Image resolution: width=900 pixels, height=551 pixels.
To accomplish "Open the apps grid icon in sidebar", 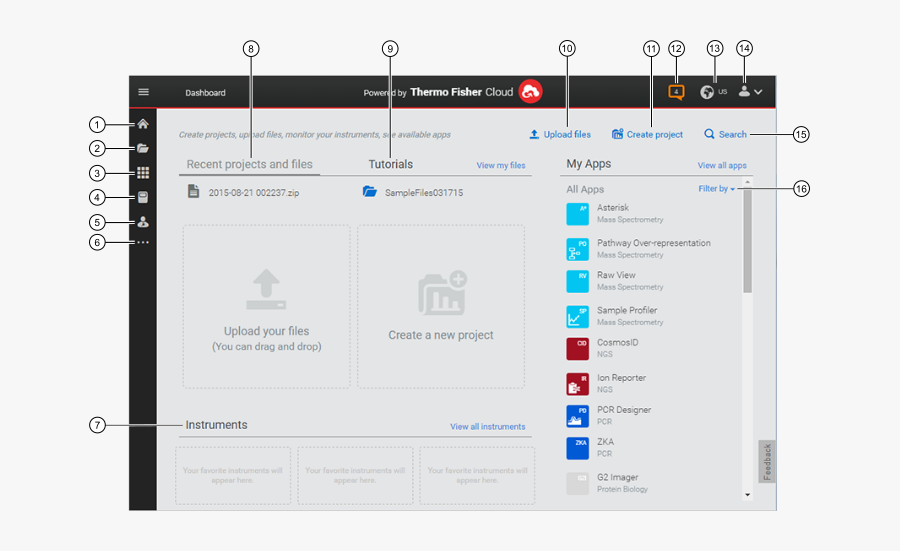I will point(143,173).
